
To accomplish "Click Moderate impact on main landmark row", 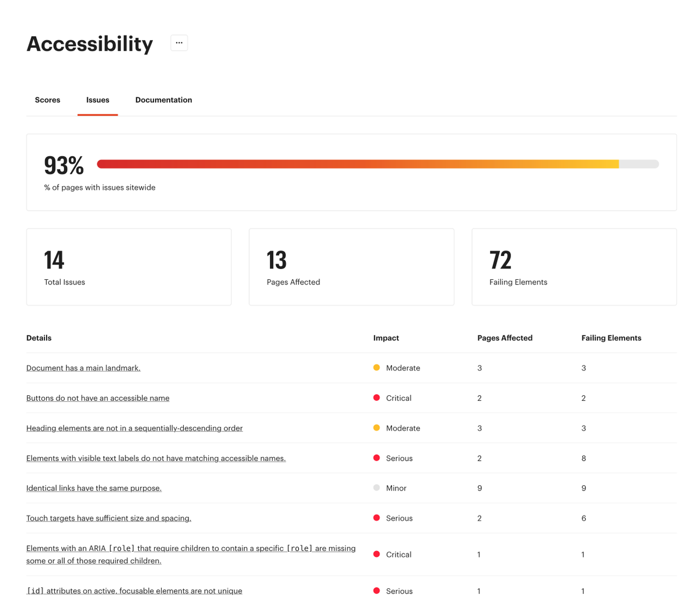I will [397, 368].
